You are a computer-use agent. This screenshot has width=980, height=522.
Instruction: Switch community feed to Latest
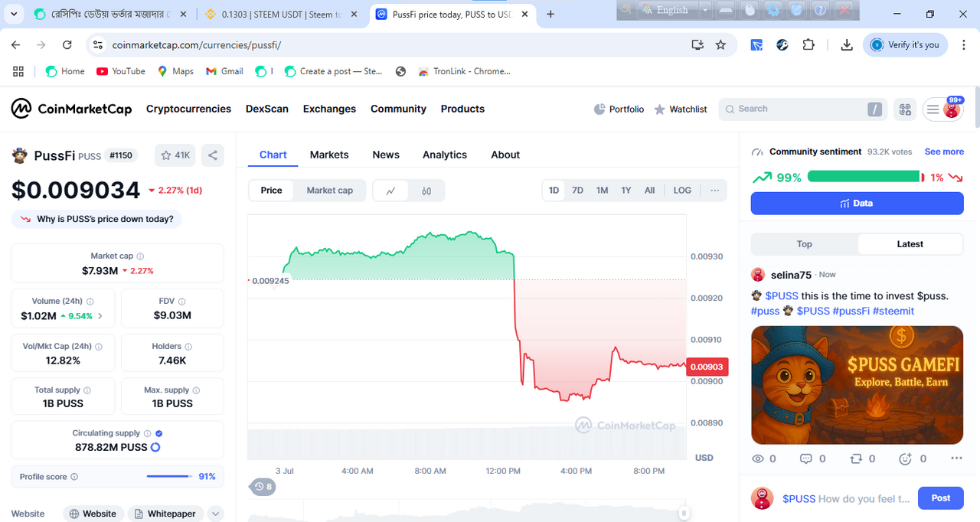coord(910,244)
